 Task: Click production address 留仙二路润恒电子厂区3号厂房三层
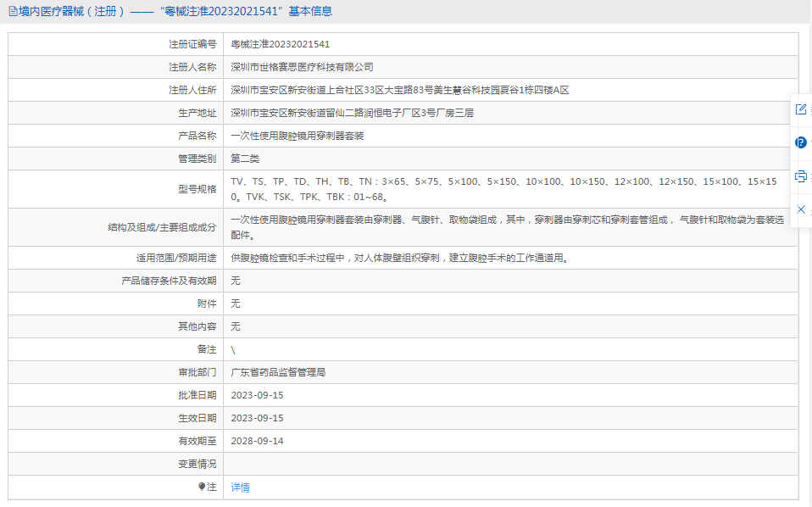[352, 113]
